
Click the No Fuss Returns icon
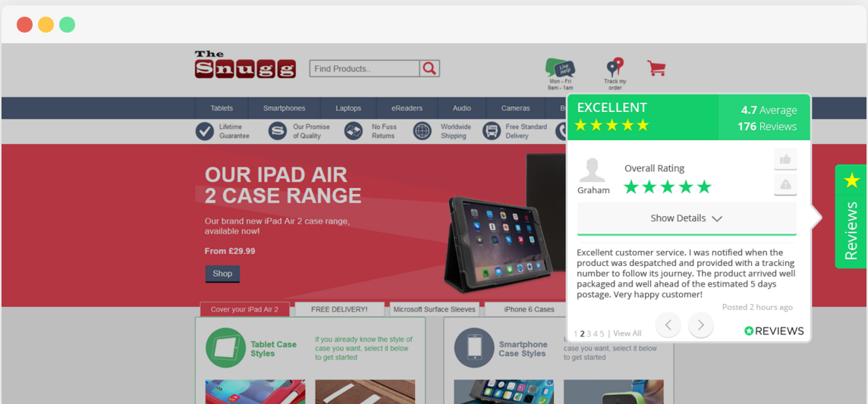(x=353, y=132)
